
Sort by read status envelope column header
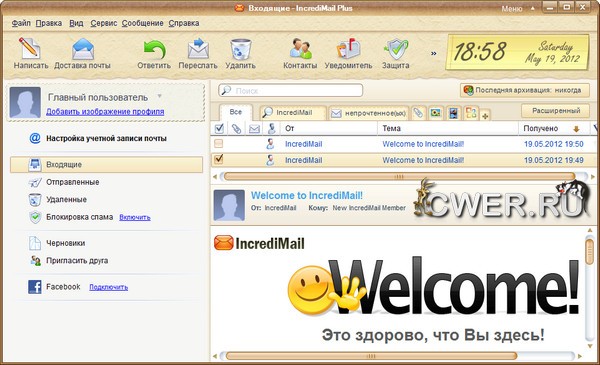[254, 129]
